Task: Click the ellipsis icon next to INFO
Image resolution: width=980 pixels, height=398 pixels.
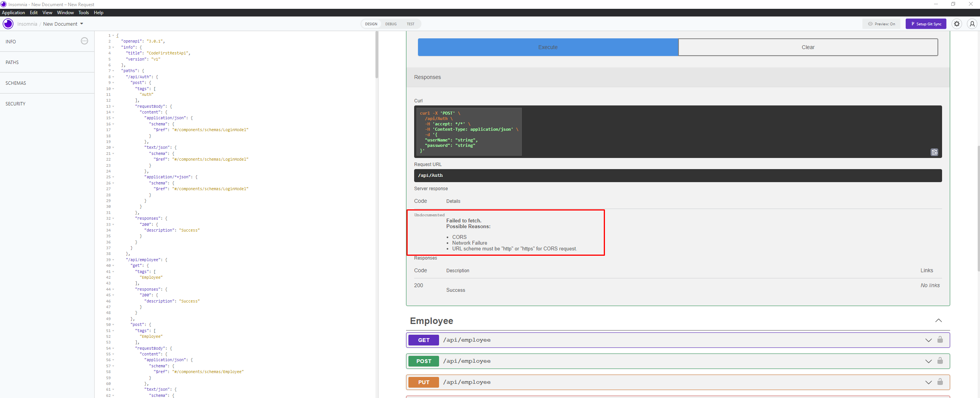Action: (84, 41)
